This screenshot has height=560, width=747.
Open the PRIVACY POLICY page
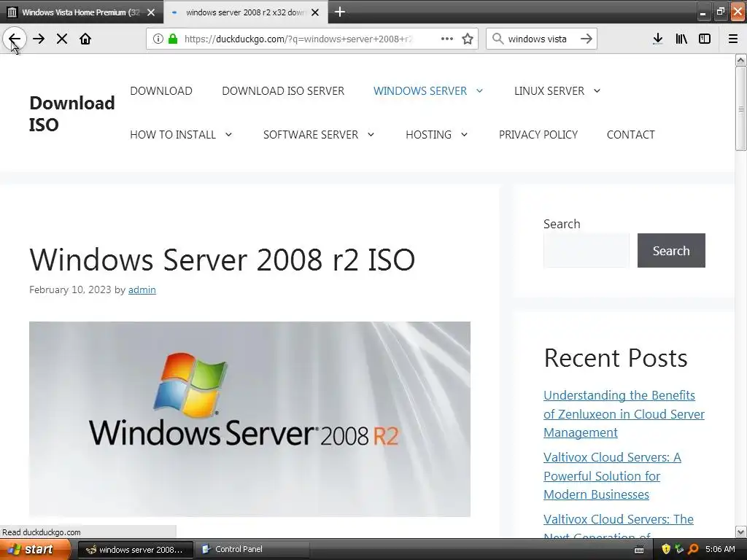tap(538, 135)
